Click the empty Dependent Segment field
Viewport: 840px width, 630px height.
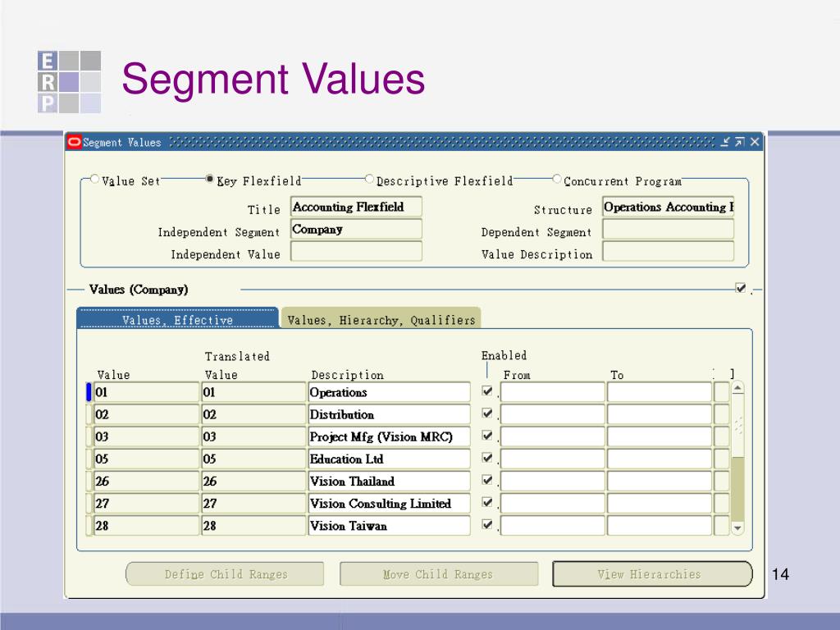(x=668, y=230)
